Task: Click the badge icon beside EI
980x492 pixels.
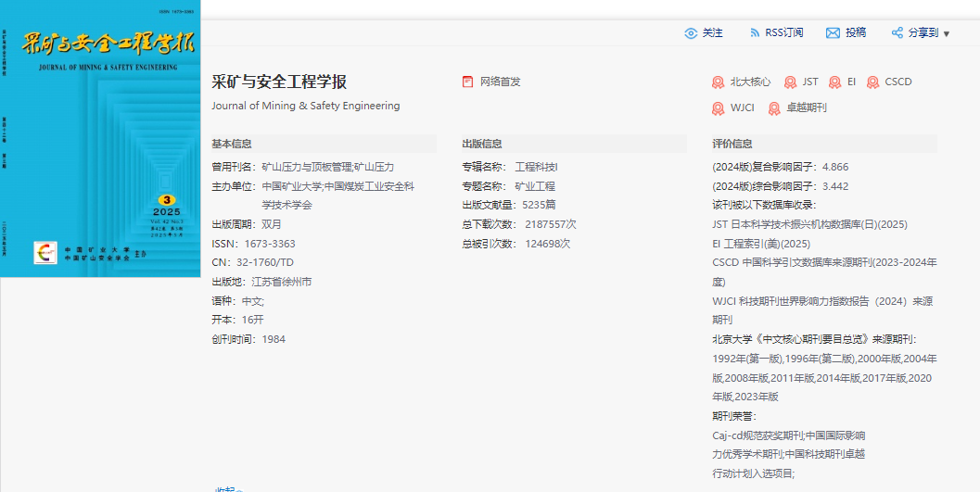Action: point(835,82)
